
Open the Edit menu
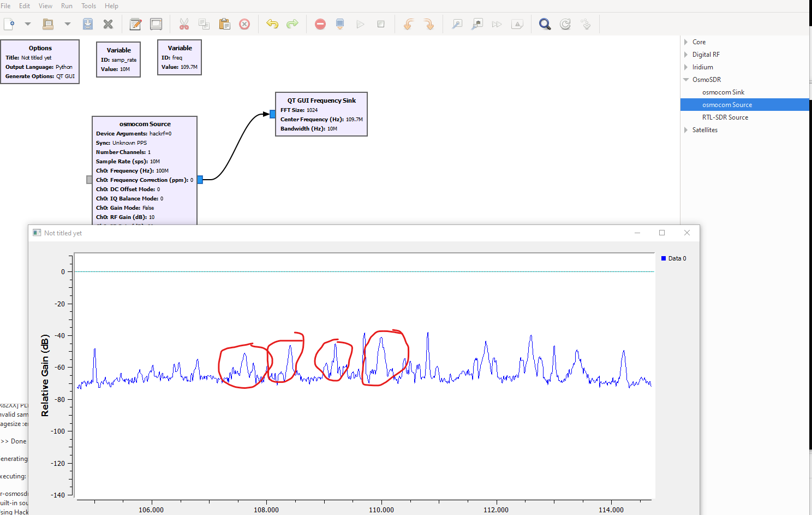click(25, 6)
